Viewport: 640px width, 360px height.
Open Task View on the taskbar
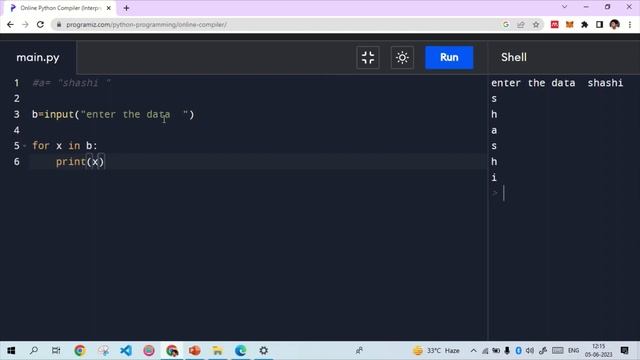tap(56, 350)
